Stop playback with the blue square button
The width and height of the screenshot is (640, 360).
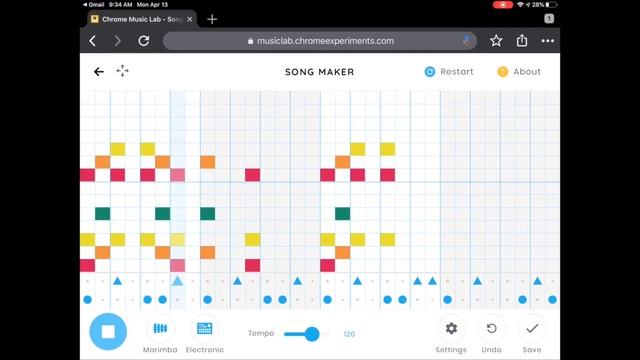(108, 331)
